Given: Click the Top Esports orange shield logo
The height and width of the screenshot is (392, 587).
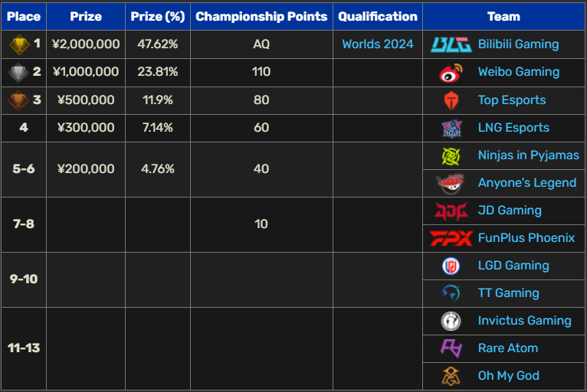Looking at the screenshot, I should [451, 100].
